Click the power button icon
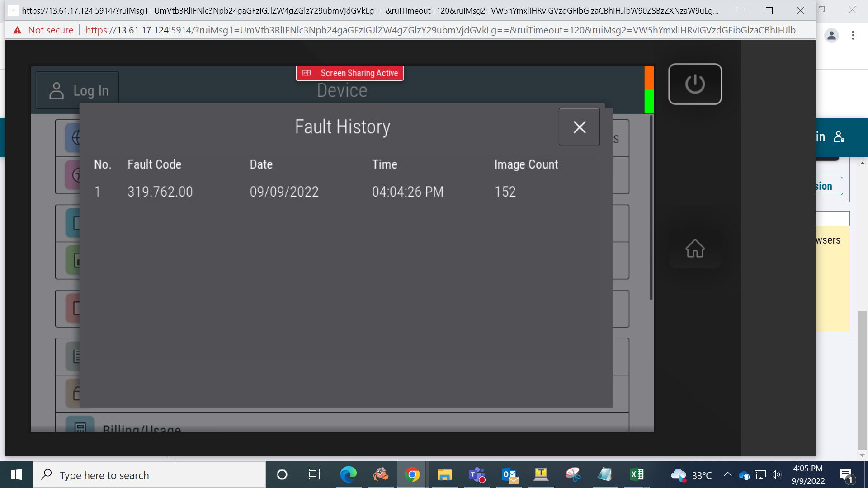Viewport: 868px width, 488px height. (695, 84)
